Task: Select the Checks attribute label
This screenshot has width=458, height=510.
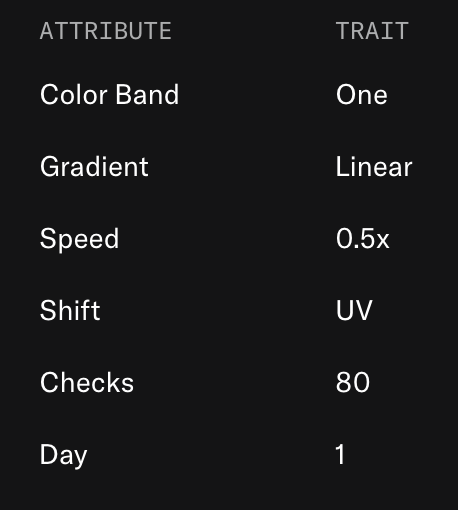Action: [87, 382]
